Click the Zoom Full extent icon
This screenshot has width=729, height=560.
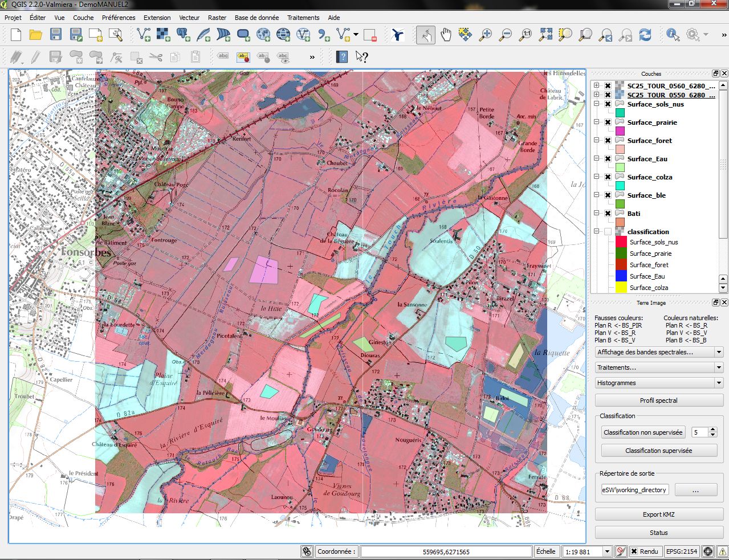click(545, 35)
